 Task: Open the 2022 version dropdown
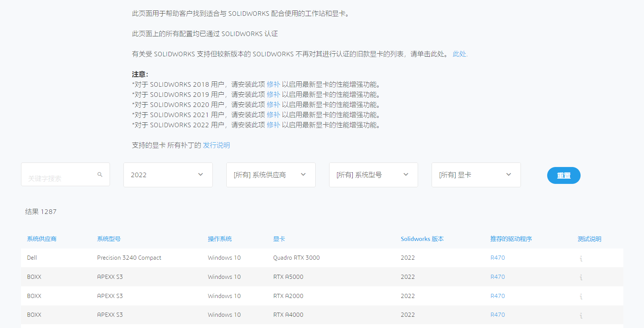tap(168, 175)
